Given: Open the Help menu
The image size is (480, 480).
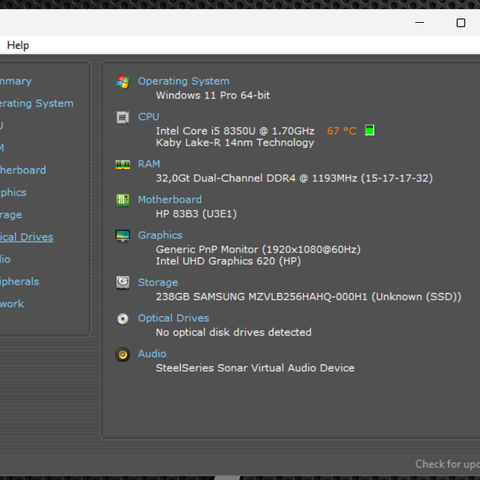Looking at the screenshot, I should (18, 45).
